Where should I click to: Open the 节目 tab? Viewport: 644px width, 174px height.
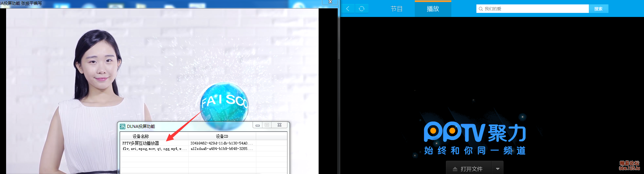pos(396,9)
